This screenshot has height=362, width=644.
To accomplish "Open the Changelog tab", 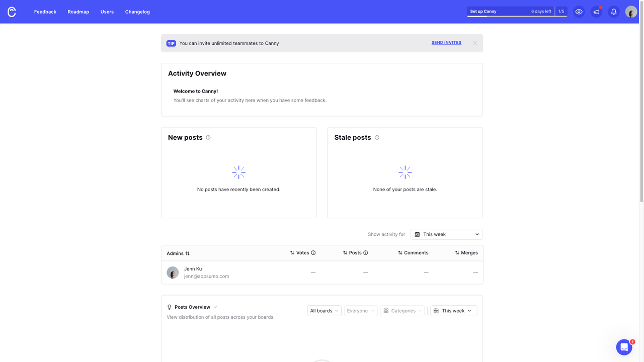I will pyautogui.click(x=137, y=12).
